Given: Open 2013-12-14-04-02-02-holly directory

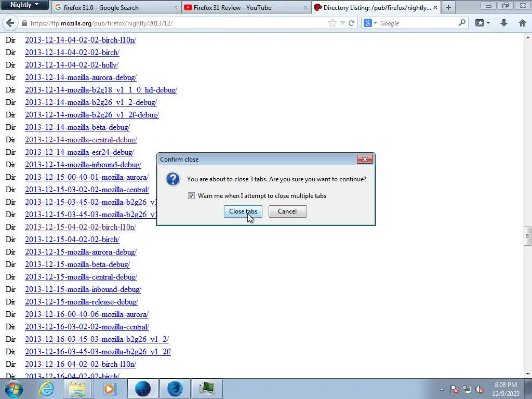Looking at the screenshot, I should coord(72,65).
